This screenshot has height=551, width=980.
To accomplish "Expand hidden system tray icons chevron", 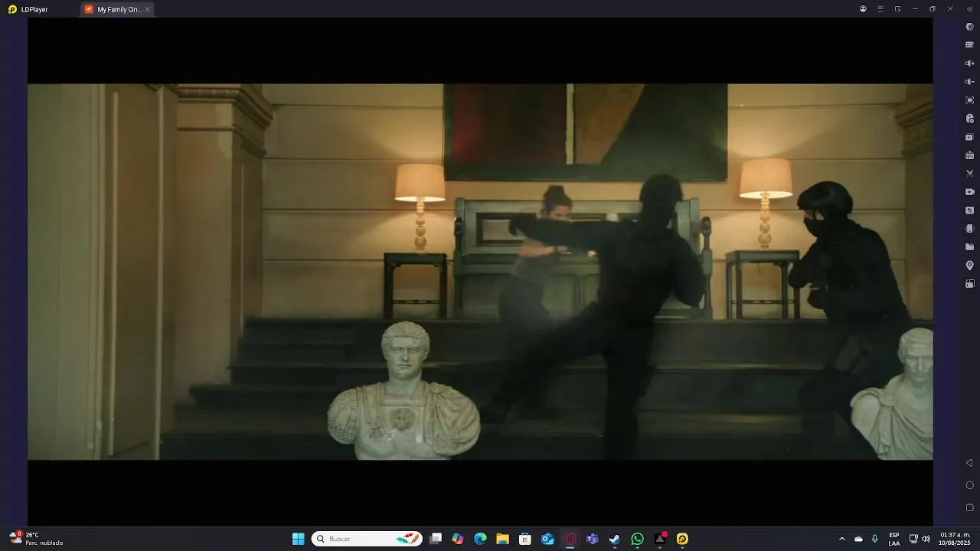I will pyautogui.click(x=842, y=539).
